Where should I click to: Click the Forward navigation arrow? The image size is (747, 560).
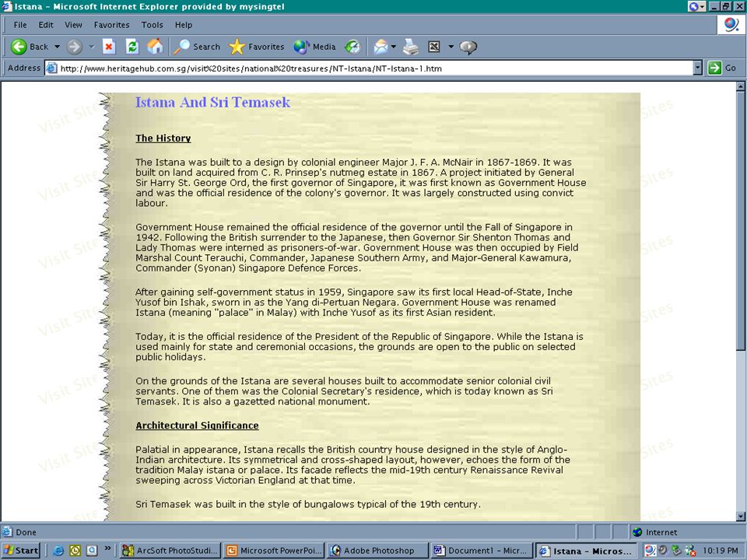click(75, 47)
